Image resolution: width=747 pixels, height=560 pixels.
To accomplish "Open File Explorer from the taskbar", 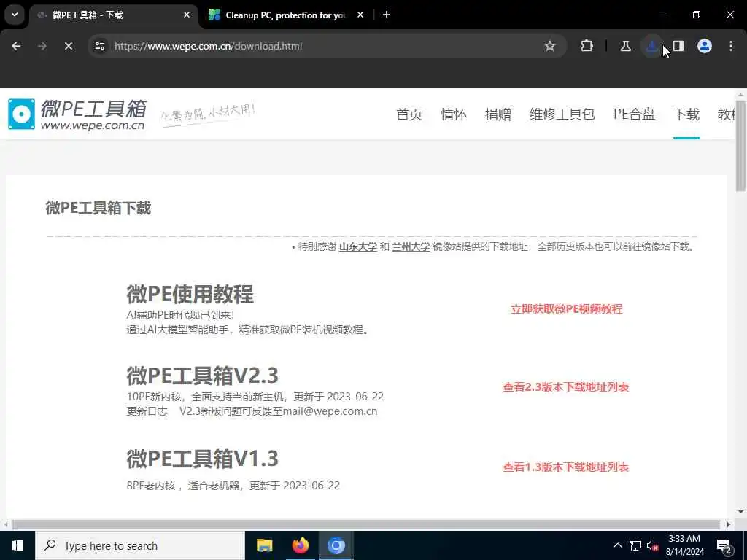I will 264,545.
